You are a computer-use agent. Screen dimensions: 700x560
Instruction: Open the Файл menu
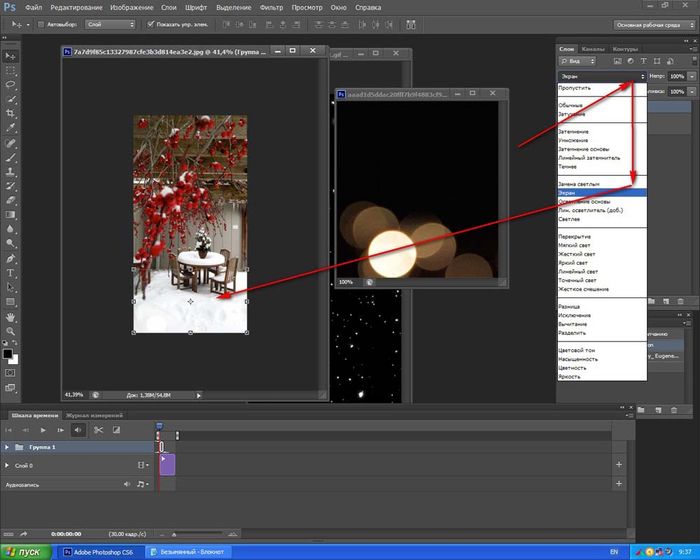pos(33,8)
